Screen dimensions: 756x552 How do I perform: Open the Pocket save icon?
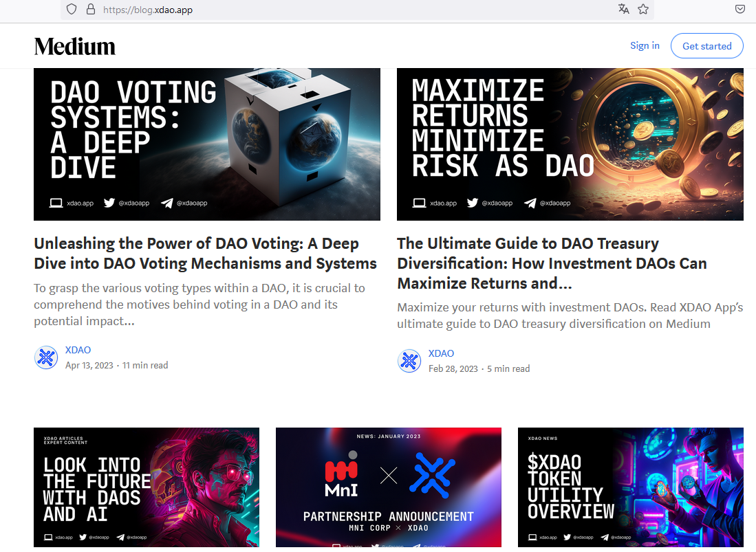click(740, 9)
